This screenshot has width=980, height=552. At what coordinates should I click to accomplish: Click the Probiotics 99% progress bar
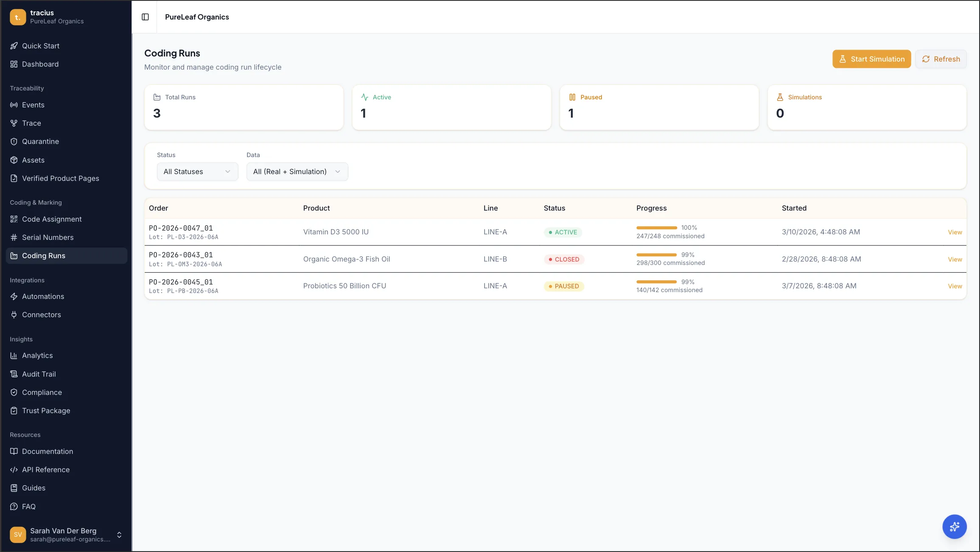656,282
